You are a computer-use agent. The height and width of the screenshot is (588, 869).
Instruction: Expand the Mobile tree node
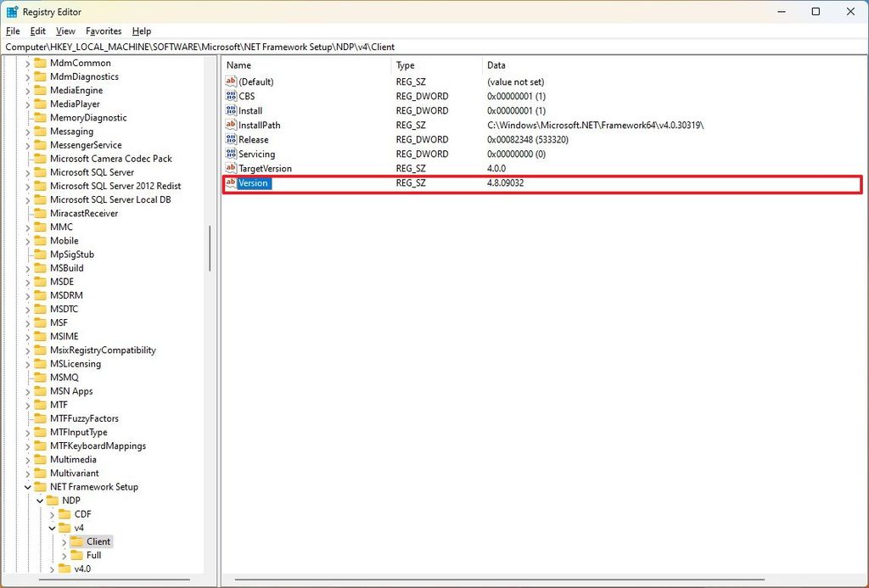(27, 240)
